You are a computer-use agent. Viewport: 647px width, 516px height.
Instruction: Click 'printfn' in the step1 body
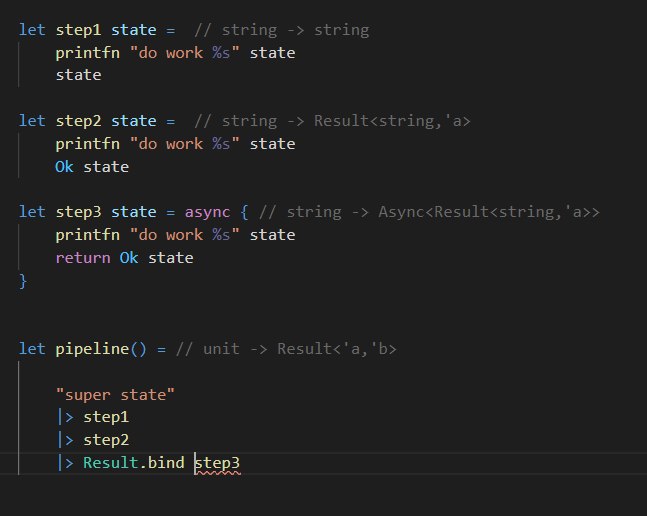(x=87, y=53)
